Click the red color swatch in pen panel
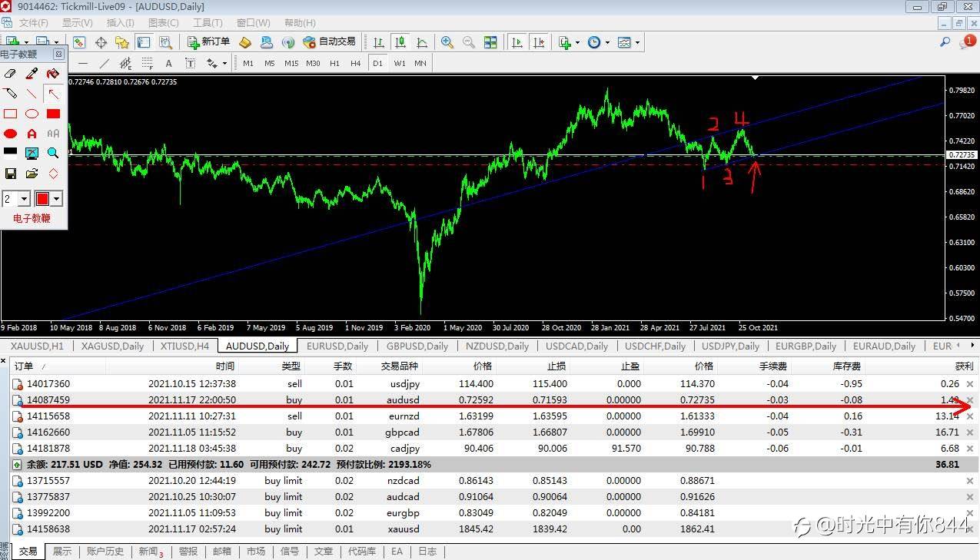The image size is (980, 560). pos(42,199)
